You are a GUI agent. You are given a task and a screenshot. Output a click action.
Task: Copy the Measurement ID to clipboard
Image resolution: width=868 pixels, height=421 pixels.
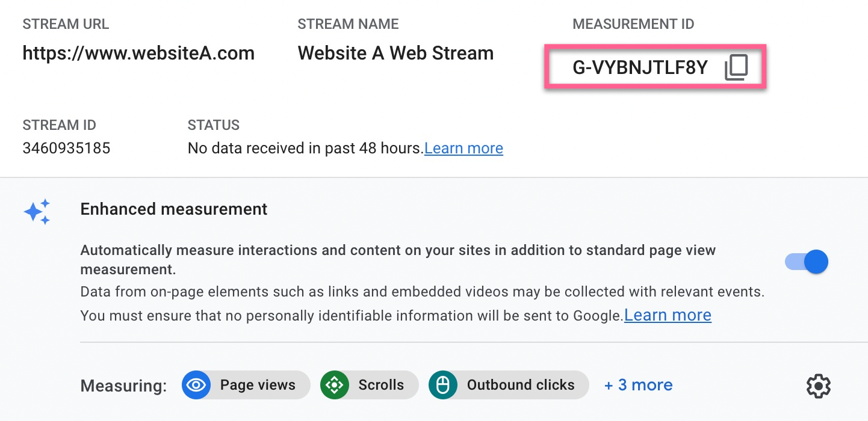coord(736,67)
